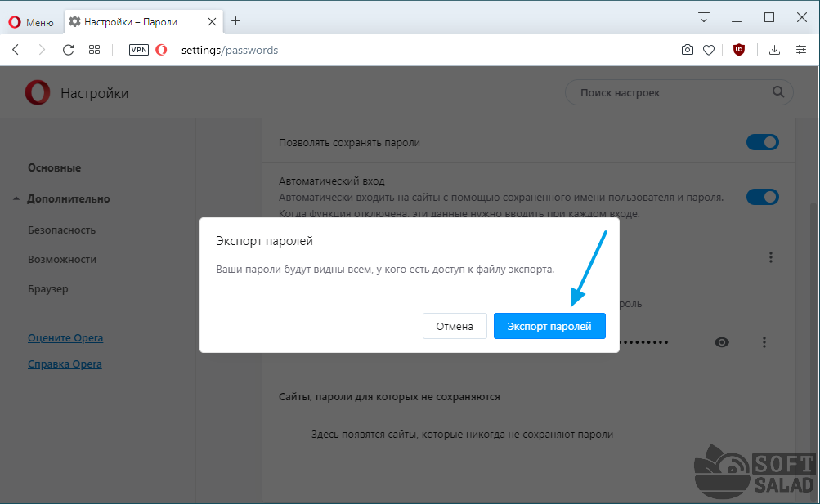Show password with the eye icon
Screen dimensions: 820x504
(722, 342)
